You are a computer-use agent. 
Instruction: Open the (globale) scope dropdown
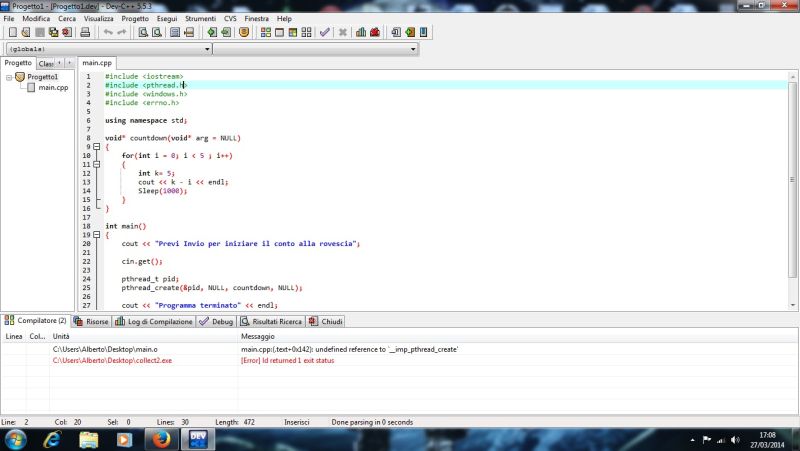click(207, 49)
